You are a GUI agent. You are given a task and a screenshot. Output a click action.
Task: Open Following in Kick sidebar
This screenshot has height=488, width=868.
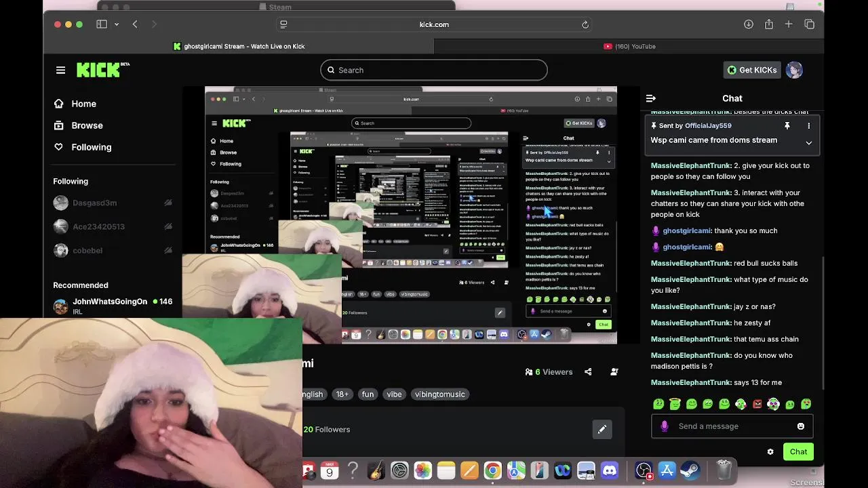tap(83, 147)
